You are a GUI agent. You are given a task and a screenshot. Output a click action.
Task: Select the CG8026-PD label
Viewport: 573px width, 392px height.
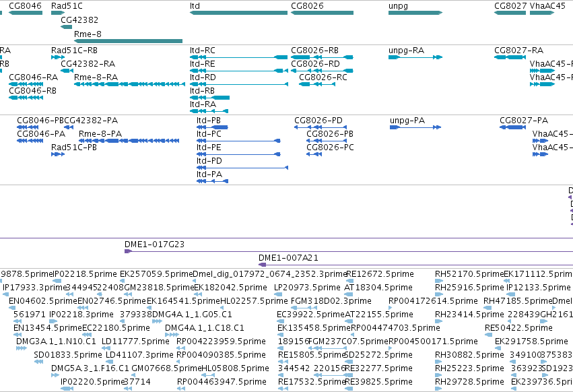point(318,121)
